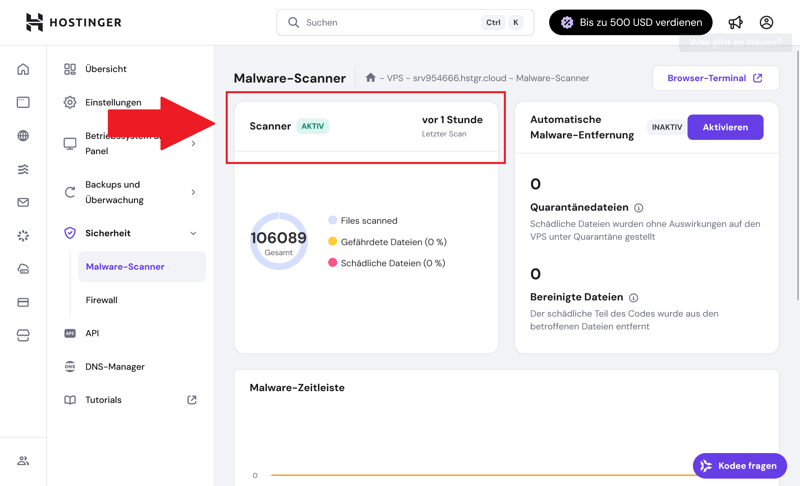Open the user profile icon

pos(766,22)
